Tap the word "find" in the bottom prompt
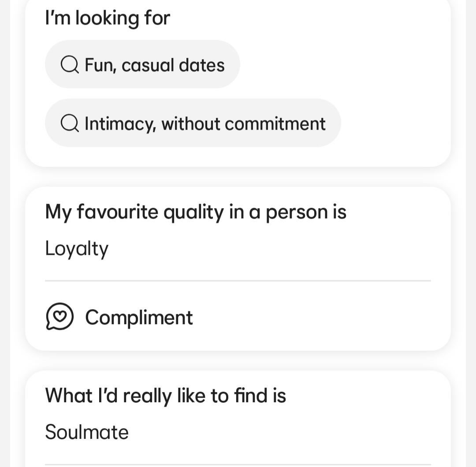The image size is (476, 467). 251,395
